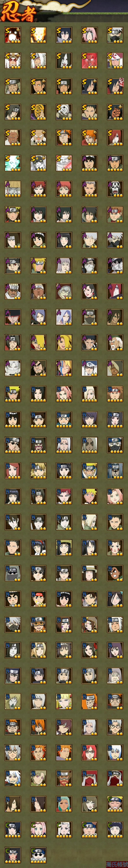
Task: Pick the S-rank red-skinned beast-face ninja
Action: coord(89,61)
